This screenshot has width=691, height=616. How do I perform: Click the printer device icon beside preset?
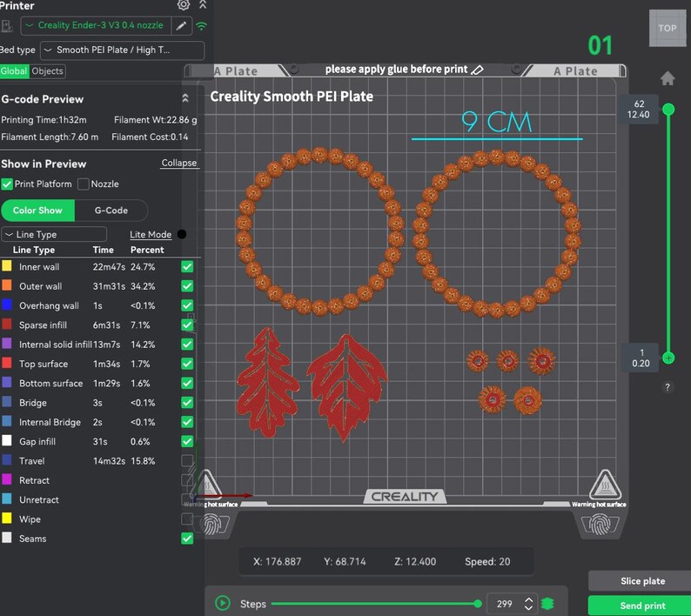click(x=7, y=26)
